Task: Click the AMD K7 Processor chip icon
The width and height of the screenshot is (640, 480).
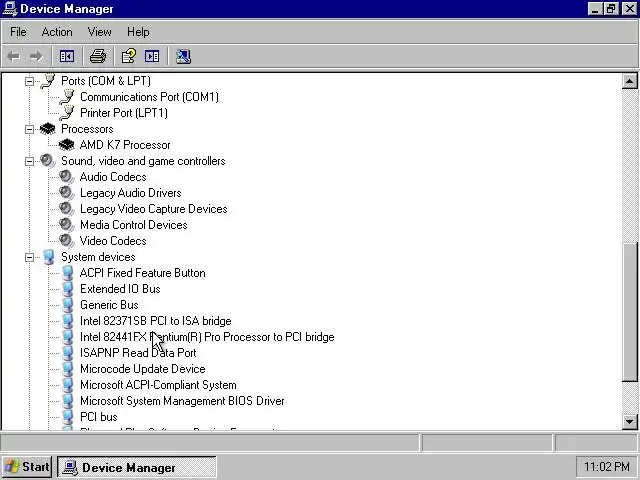Action: [x=67, y=145]
